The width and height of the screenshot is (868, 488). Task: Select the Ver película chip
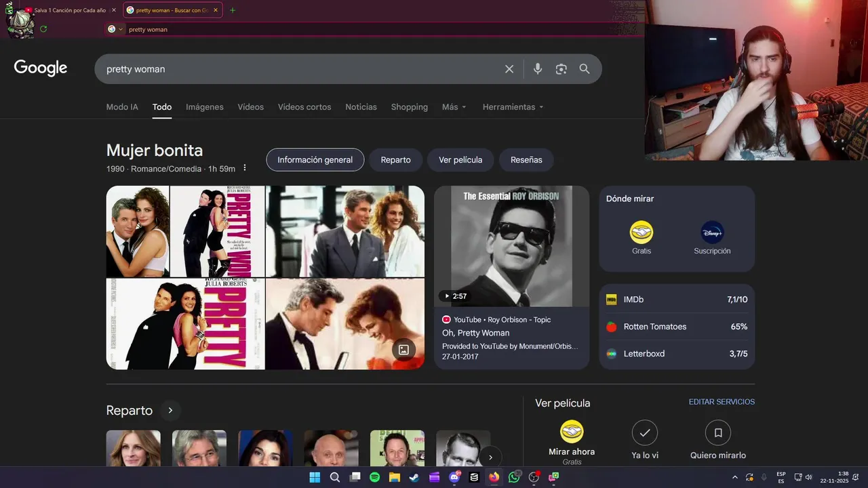tap(460, 160)
